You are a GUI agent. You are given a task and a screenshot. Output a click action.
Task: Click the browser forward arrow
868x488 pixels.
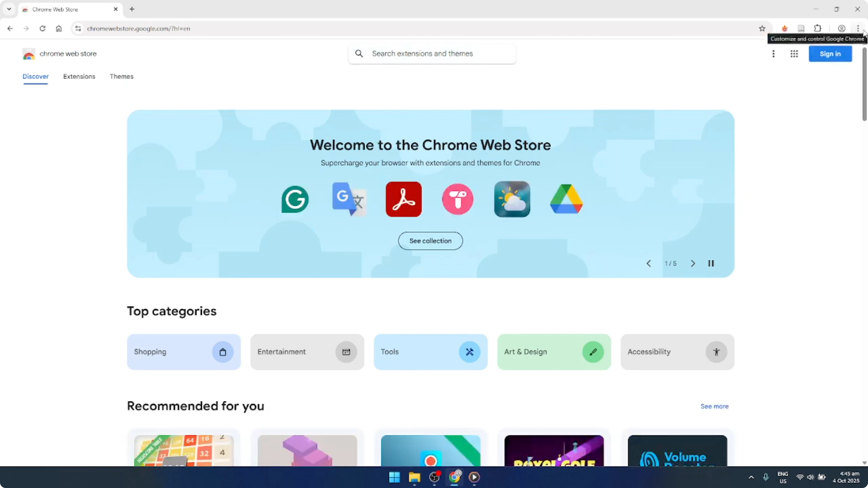coord(26,29)
